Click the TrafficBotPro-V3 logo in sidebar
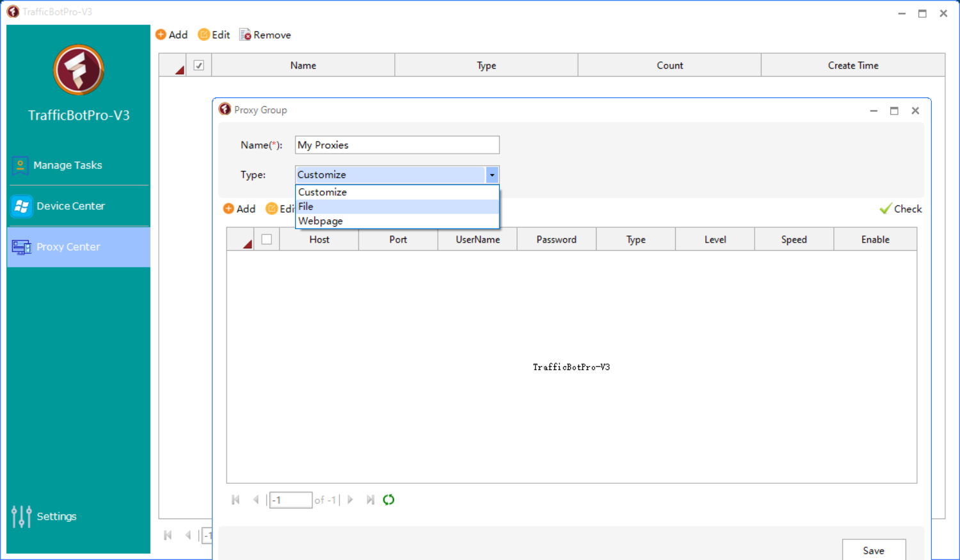Image resolution: width=960 pixels, height=560 pixels. click(x=79, y=70)
